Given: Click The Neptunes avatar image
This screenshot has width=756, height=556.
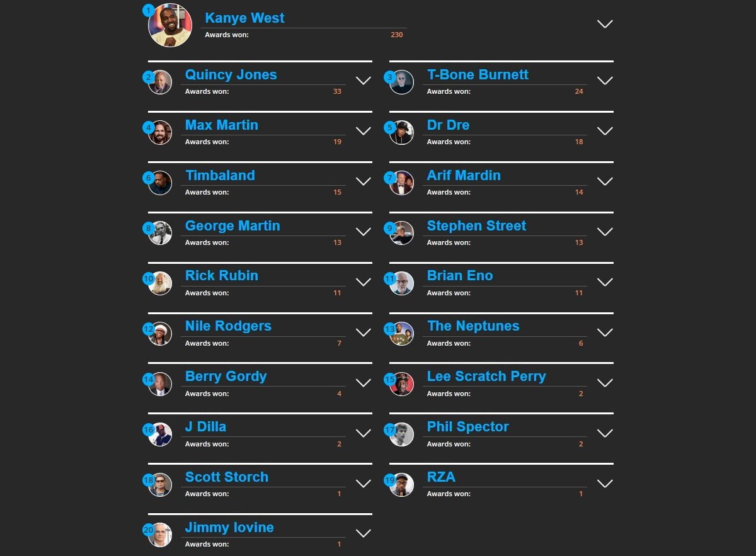Looking at the screenshot, I should tap(402, 334).
